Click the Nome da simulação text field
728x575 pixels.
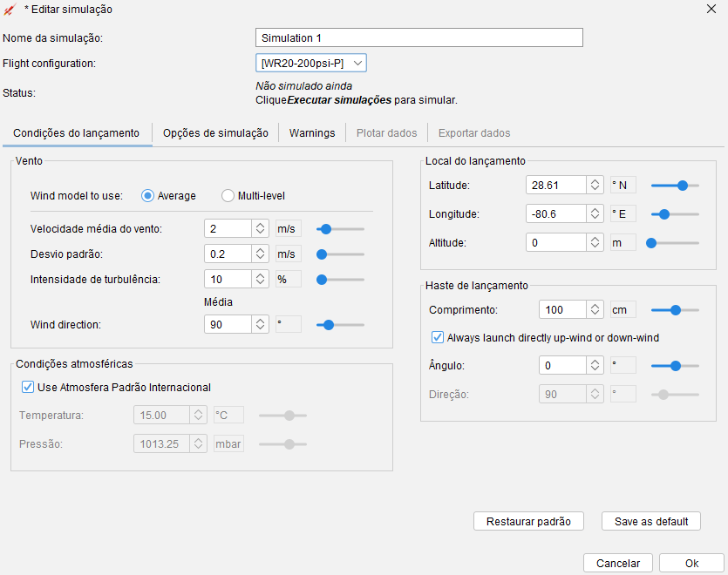(418, 37)
